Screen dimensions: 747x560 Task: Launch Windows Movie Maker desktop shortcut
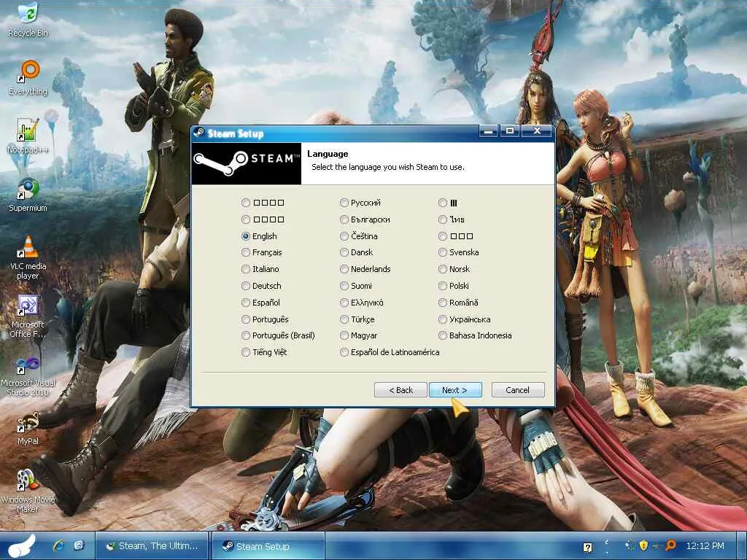pyautogui.click(x=28, y=491)
